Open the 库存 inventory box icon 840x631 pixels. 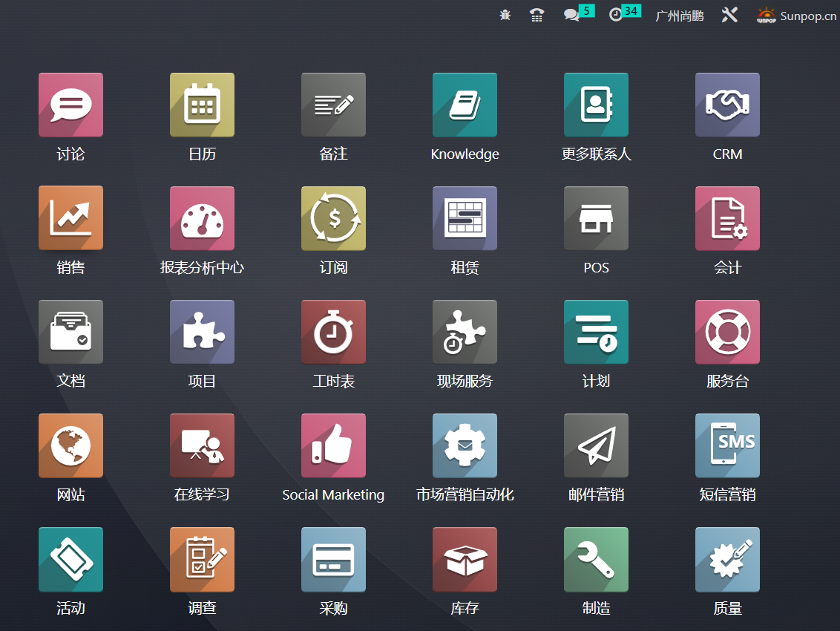click(x=465, y=559)
